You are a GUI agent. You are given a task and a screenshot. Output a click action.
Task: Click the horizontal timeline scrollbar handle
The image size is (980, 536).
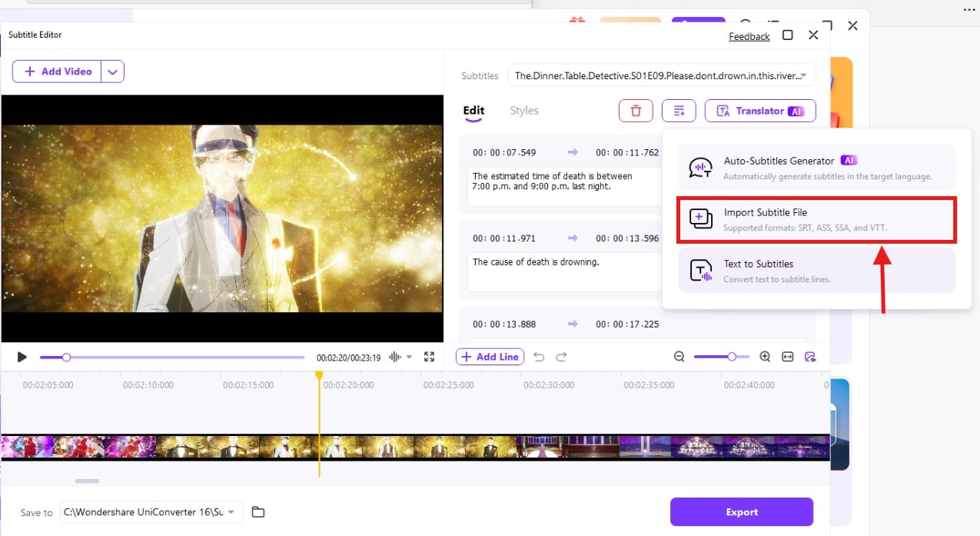click(87, 481)
